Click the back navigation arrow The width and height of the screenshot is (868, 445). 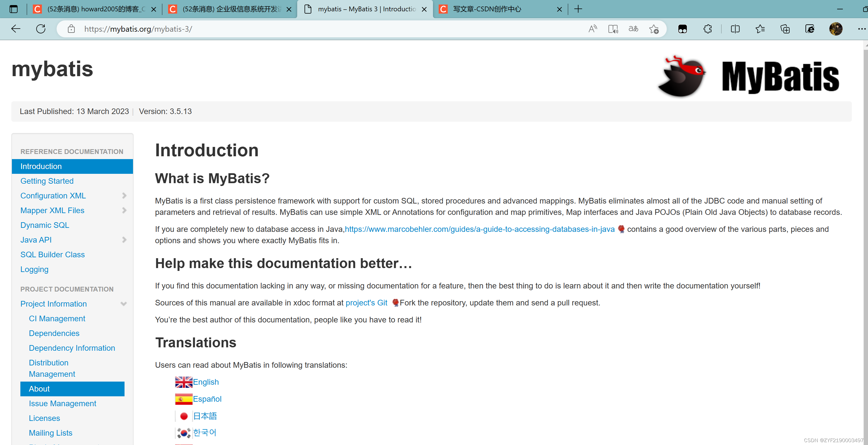(x=16, y=29)
